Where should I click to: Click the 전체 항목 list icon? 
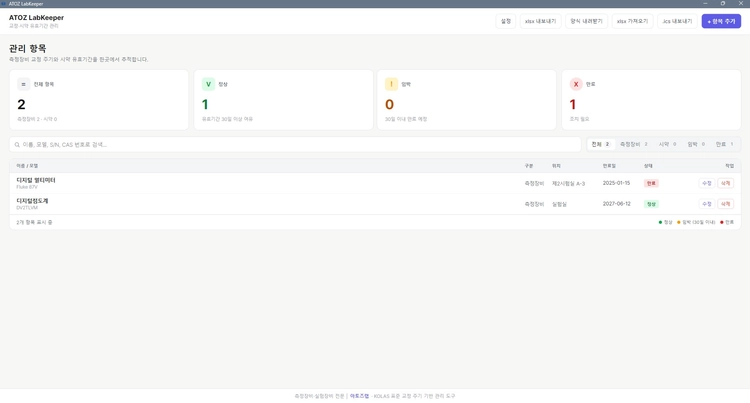pyautogui.click(x=23, y=84)
